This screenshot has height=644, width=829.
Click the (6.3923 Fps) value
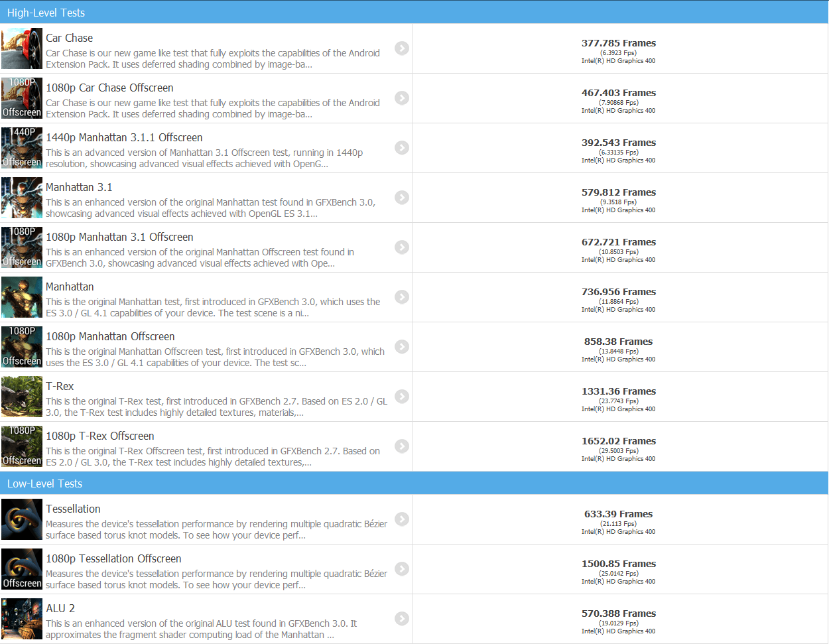619,53
